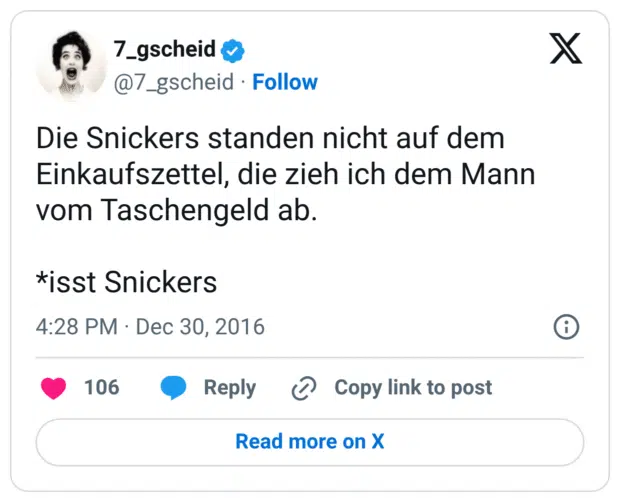Open the 4:28 PM timestamp

pos(76,327)
